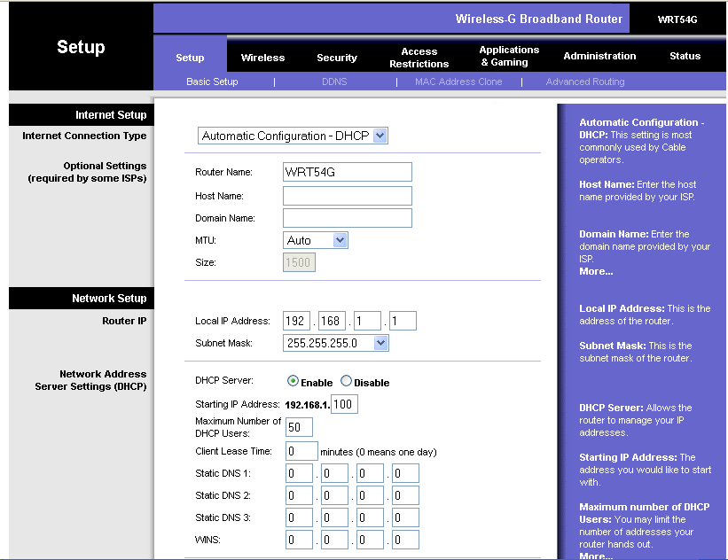Click the Domain Name input field
The image size is (728, 560).
point(348,218)
